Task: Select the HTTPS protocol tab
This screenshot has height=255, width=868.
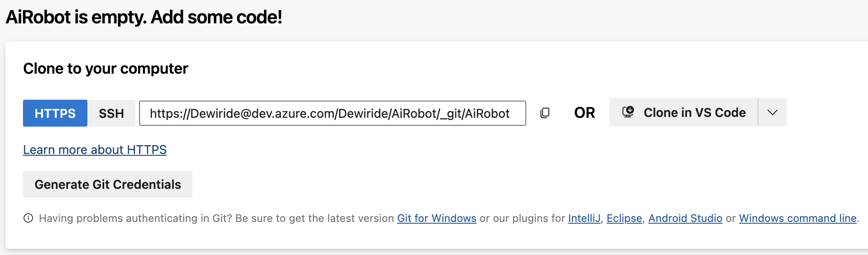Action: click(55, 113)
